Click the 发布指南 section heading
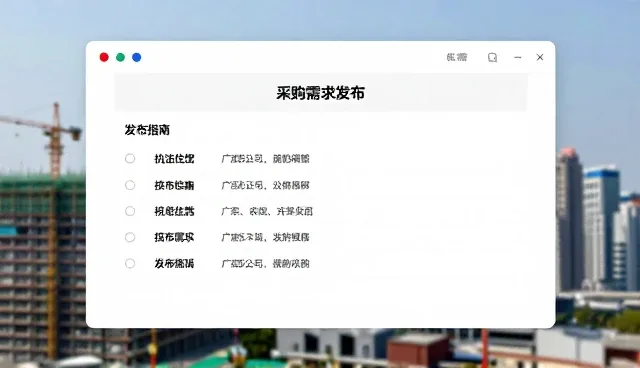640x368 pixels. pyautogui.click(x=147, y=130)
